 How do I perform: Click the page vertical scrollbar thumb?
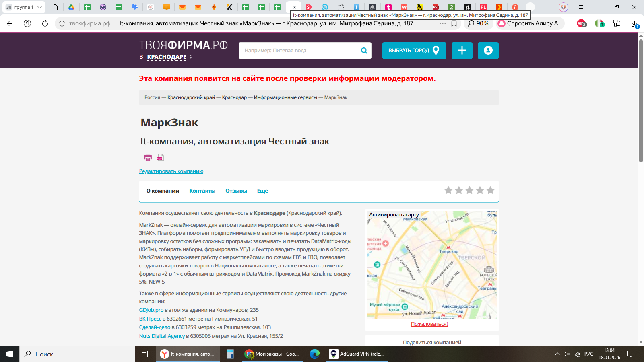tap(641, 101)
